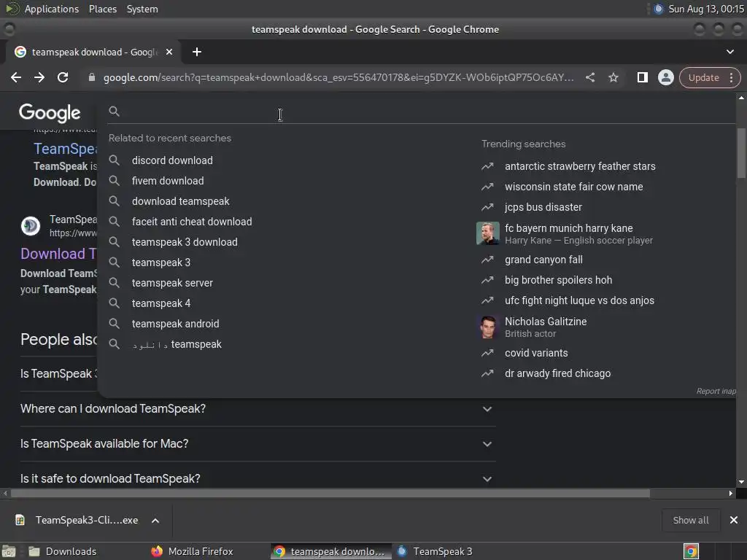747x560 pixels.
Task: Choose suggestion teamspeak android
Action: (x=175, y=324)
